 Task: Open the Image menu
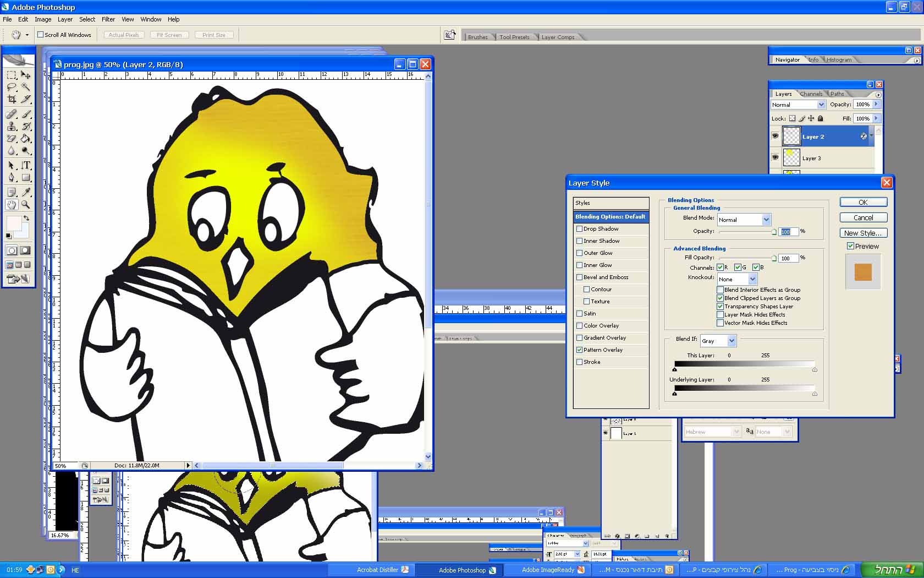tap(43, 19)
